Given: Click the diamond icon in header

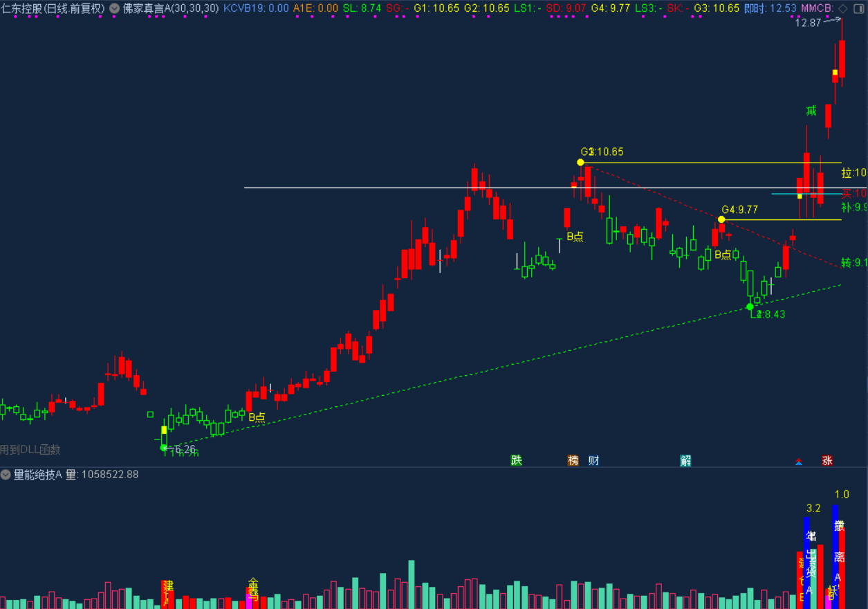Looking at the screenshot, I should click(843, 8).
